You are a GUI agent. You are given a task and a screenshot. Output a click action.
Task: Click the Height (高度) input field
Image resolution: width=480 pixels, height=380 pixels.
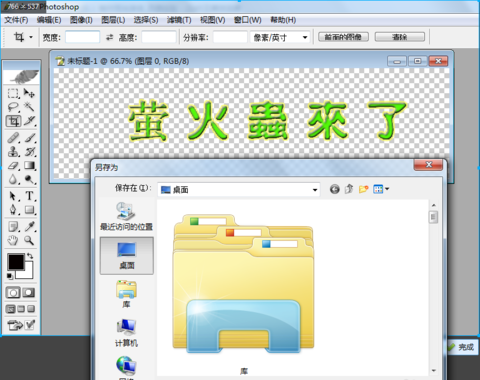(159, 37)
